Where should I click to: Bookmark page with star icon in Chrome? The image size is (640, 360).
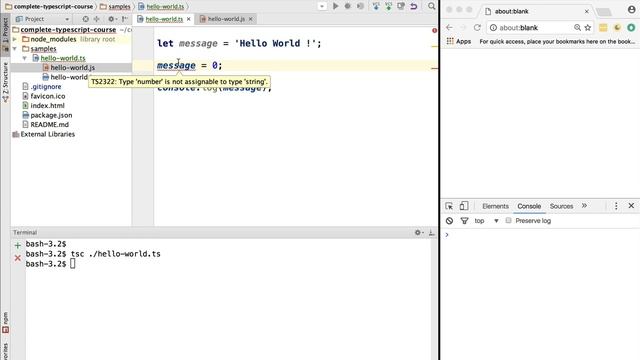(588, 27)
